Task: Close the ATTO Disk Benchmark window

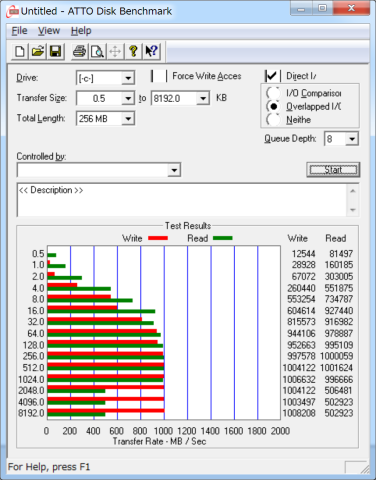Action: (351, 9)
